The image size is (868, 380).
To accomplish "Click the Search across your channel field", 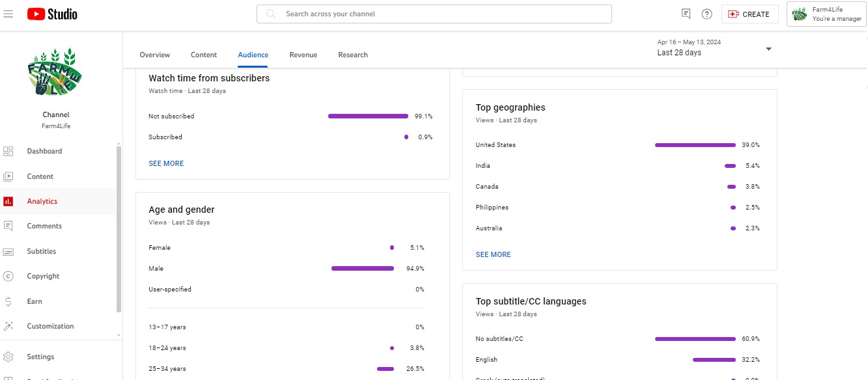I will pyautogui.click(x=443, y=14).
